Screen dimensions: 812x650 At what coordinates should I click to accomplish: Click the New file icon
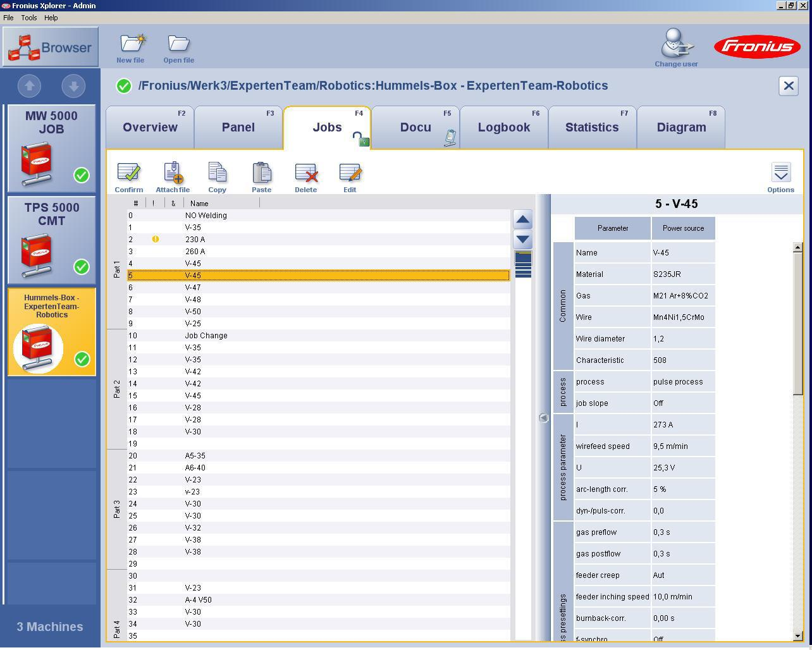pyautogui.click(x=132, y=43)
